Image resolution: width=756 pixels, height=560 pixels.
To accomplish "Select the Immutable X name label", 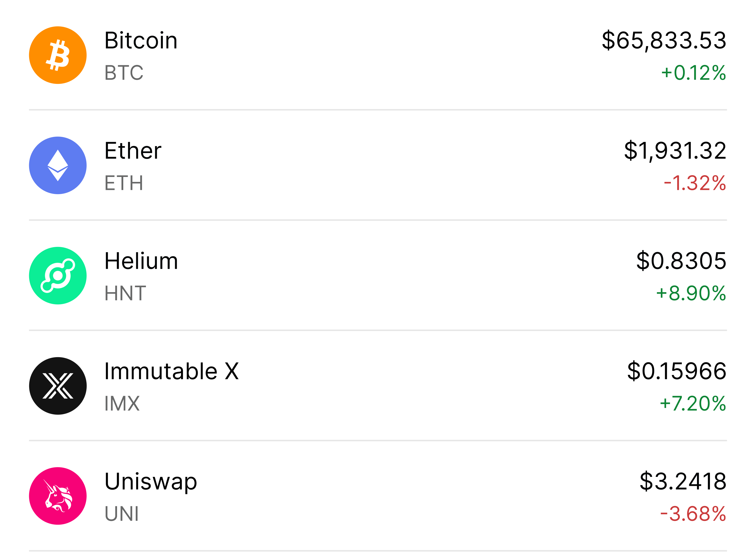I will (x=172, y=371).
